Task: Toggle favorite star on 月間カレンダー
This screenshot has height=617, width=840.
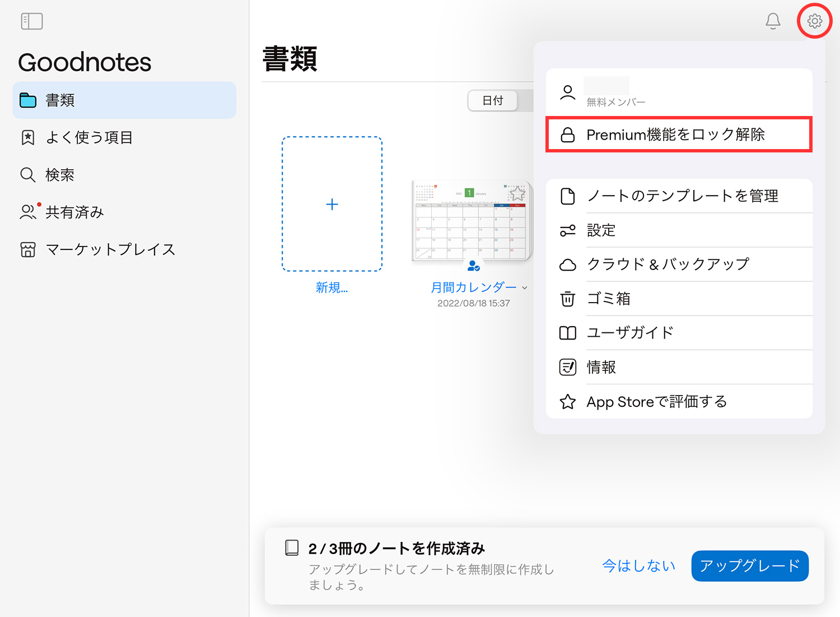Action: coord(517,194)
